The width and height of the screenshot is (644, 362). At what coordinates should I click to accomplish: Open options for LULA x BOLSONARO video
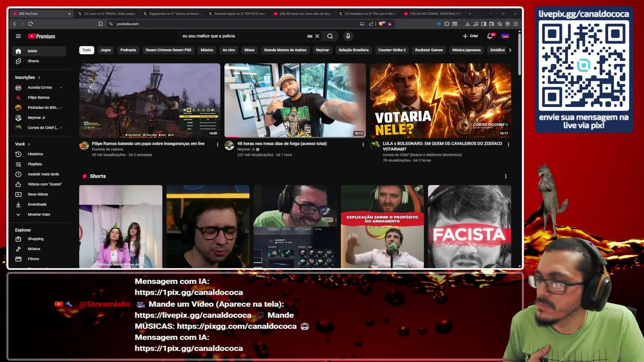508,144
